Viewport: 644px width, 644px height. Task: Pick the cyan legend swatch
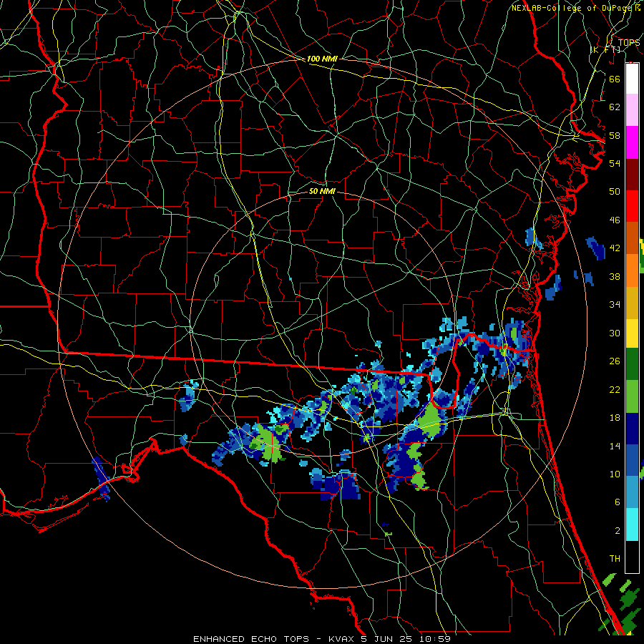(x=632, y=525)
